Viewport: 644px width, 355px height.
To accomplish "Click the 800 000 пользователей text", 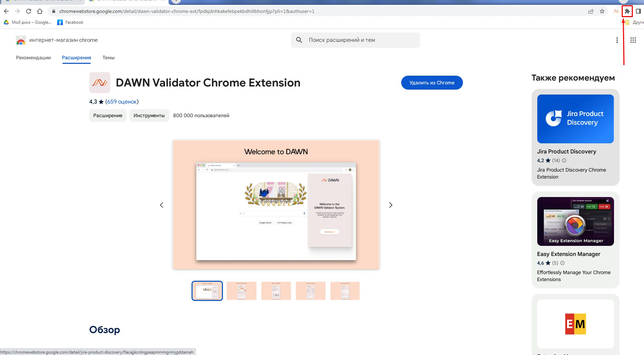I will tap(201, 115).
